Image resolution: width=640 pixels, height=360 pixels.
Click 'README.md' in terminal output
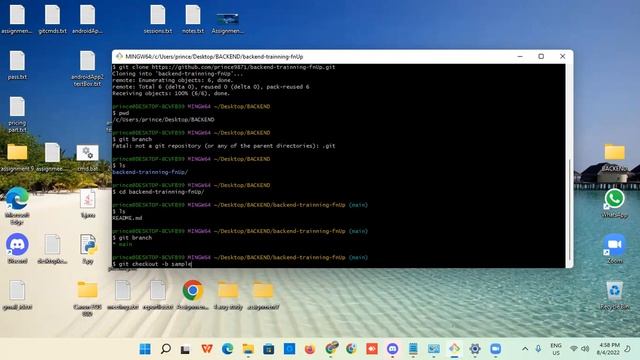point(127,218)
